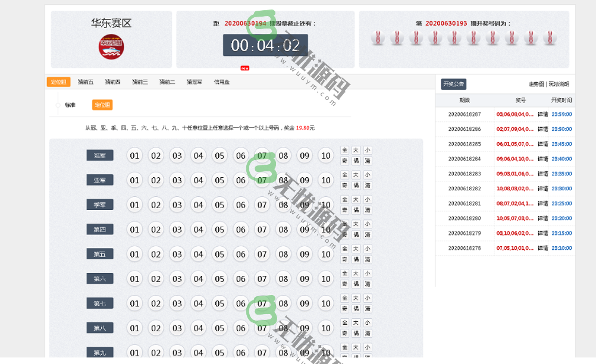596x364 pixels.
Task: Open the 玩法说明 rules link
Action: tap(559, 84)
